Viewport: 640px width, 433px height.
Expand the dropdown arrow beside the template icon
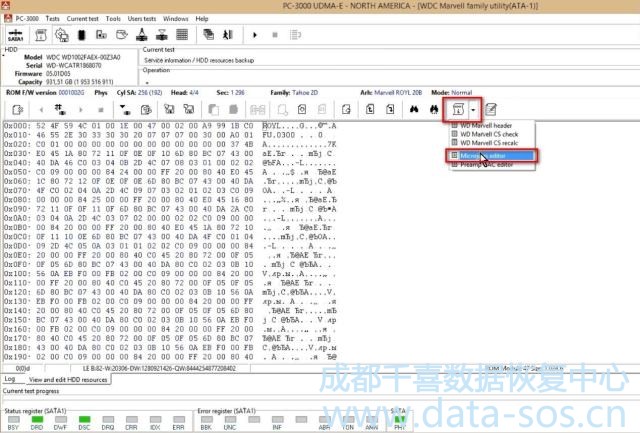tap(473, 110)
